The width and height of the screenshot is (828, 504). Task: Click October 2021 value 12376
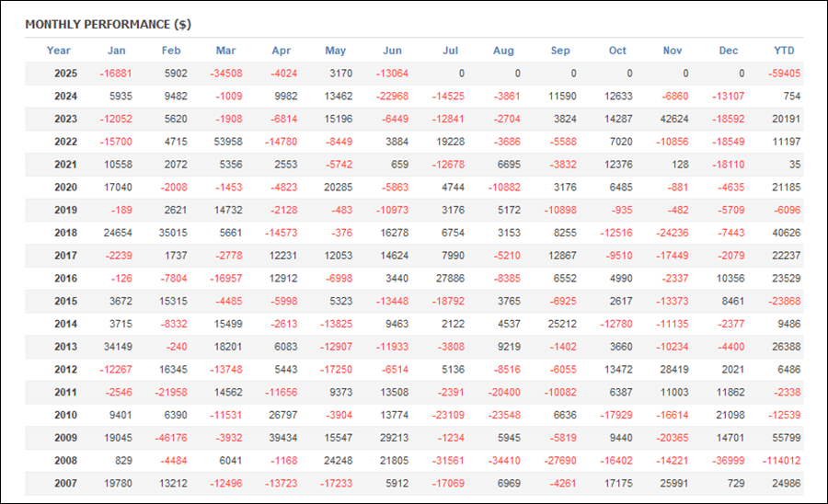coord(618,164)
